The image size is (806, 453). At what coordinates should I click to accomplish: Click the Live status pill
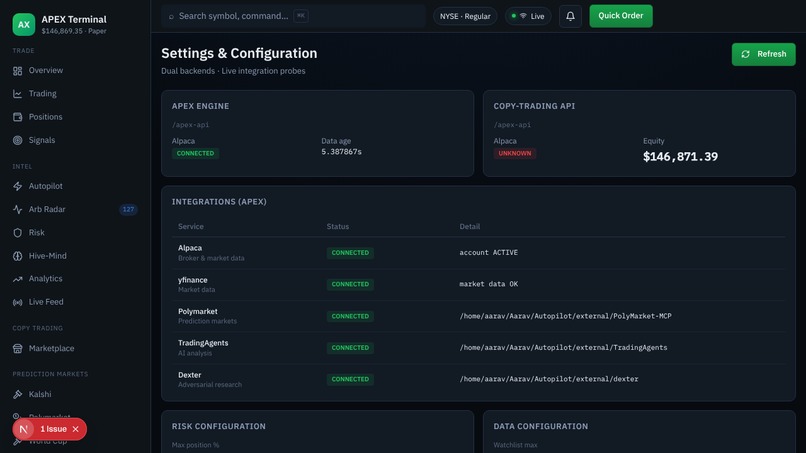pos(528,16)
